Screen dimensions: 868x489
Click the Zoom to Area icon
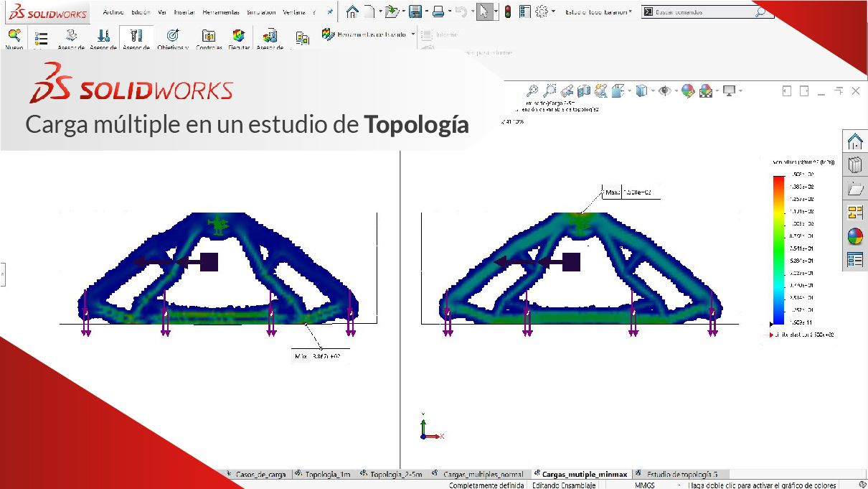point(549,90)
